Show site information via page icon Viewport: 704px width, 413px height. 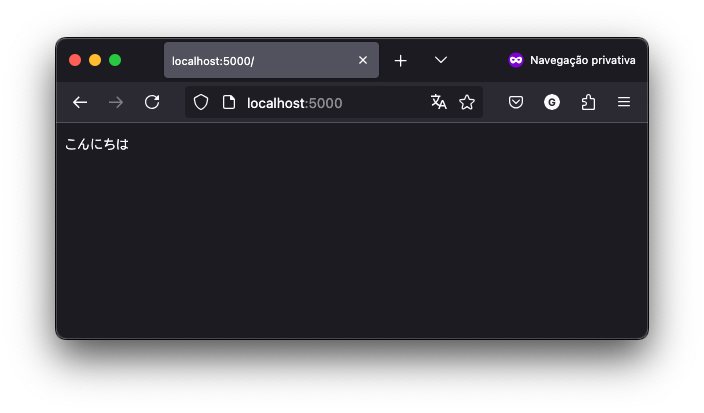pos(228,102)
